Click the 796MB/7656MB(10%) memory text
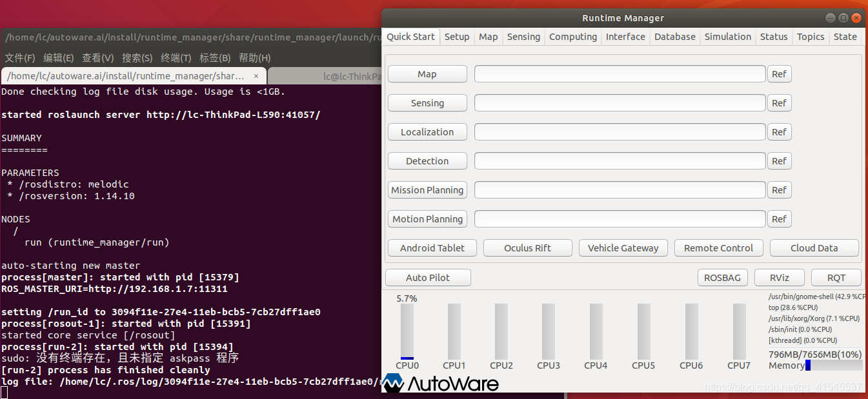 [815, 355]
